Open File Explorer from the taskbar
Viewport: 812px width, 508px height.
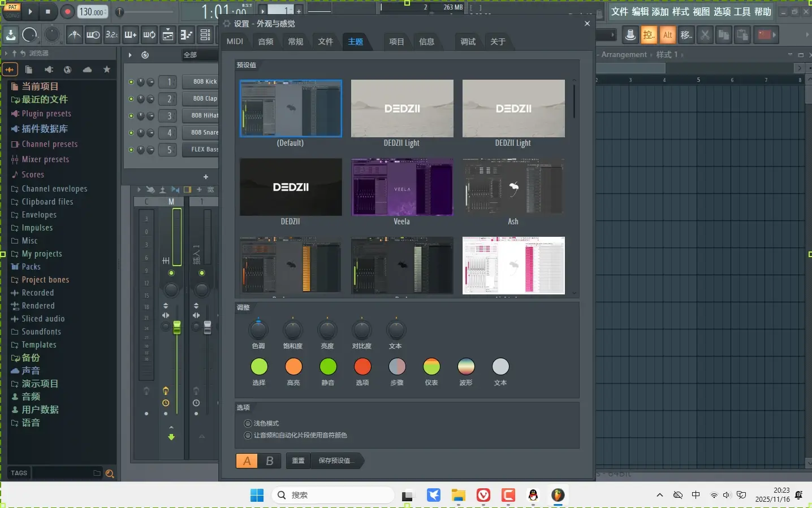458,495
